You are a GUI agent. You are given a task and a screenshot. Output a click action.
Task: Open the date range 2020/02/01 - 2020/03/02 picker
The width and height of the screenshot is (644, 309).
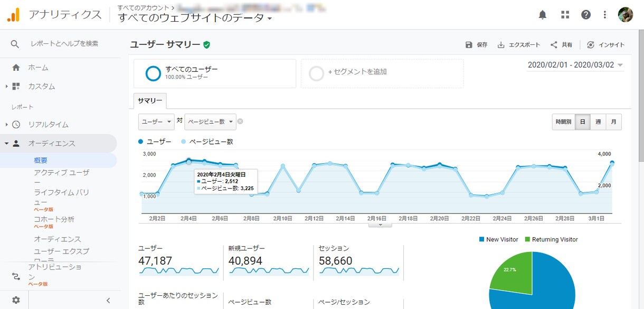[x=575, y=65]
